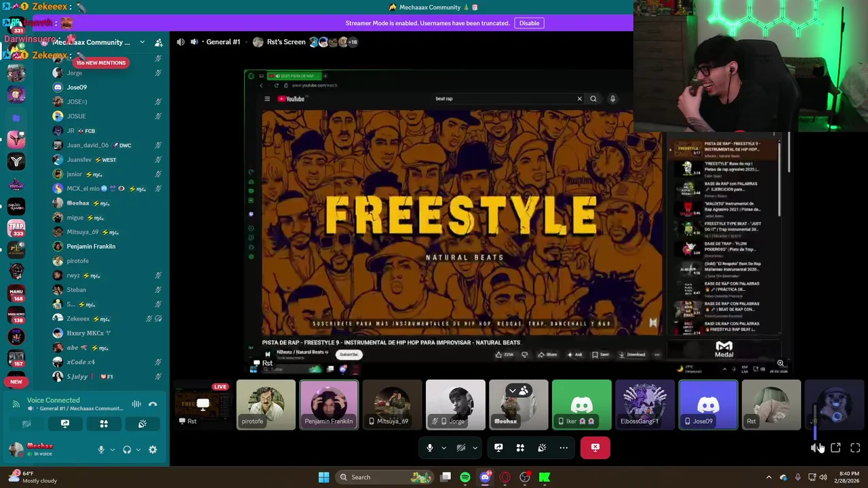868x488 pixels.
Task: Toggle camera in the Voice Connected panel
Action: click(26, 424)
